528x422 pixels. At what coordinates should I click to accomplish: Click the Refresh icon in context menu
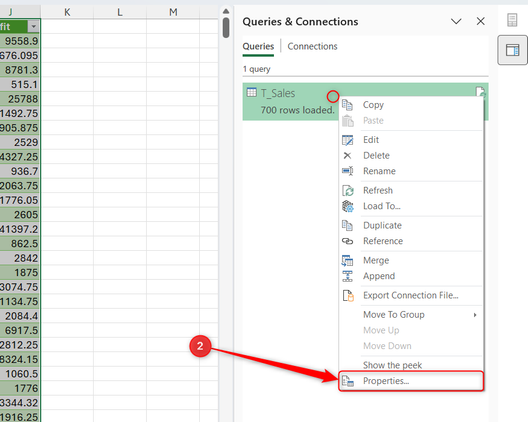click(348, 191)
